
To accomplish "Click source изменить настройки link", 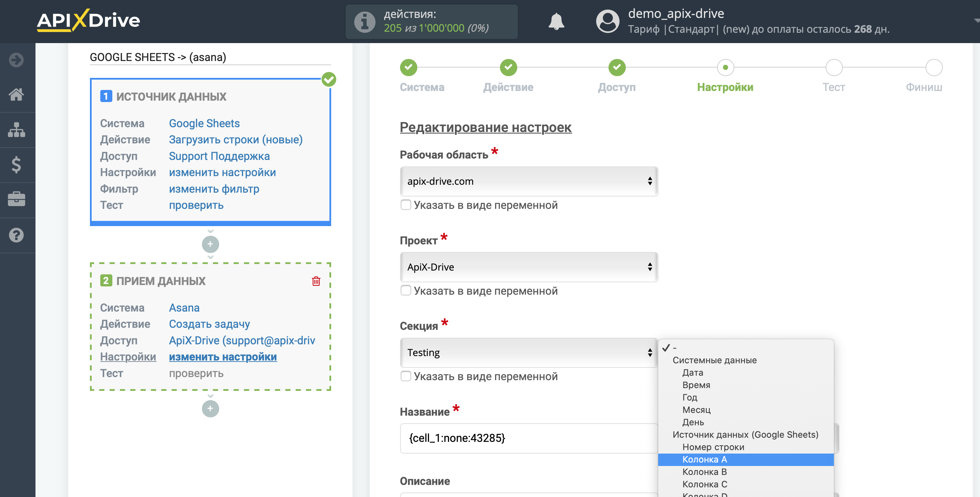I will pos(222,172).
